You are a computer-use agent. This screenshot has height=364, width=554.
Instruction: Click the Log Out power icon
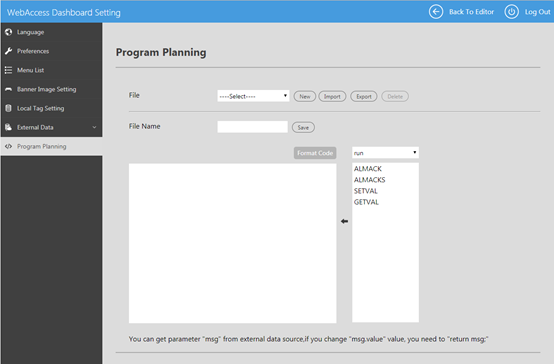click(511, 12)
